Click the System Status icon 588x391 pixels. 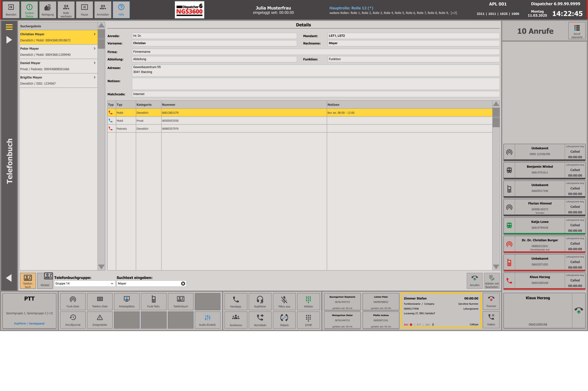pyautogui.click(x=29, y=9)
